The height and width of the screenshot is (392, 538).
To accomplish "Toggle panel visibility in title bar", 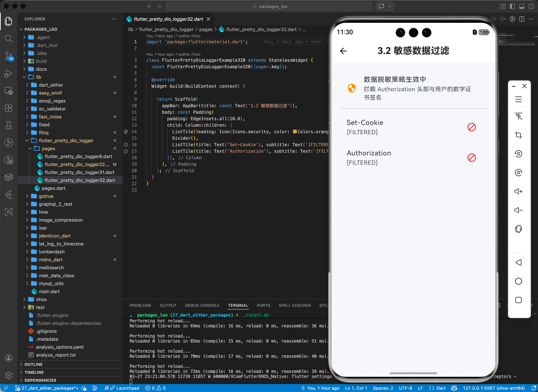I will (522, 6).
